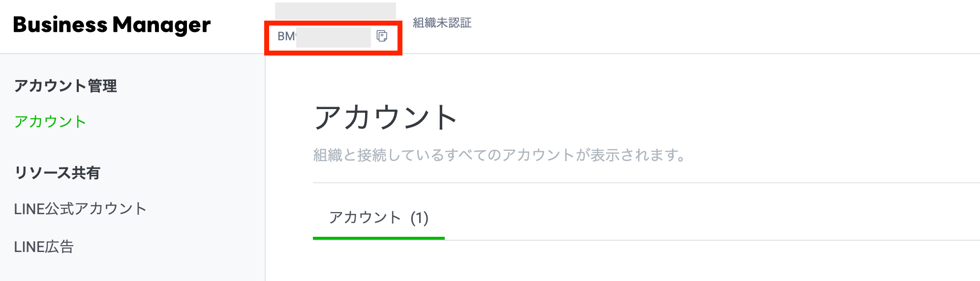The width and height of the screenshot is (980, 281).
Task: Click the アカウント管理 section heading
Action: tap(65, 86)
